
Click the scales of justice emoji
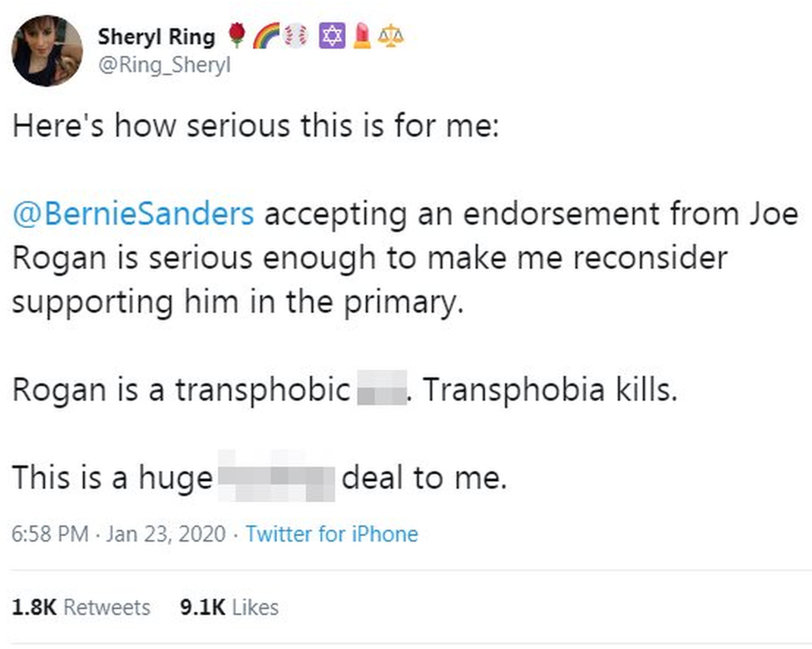[x=391, y=35]
